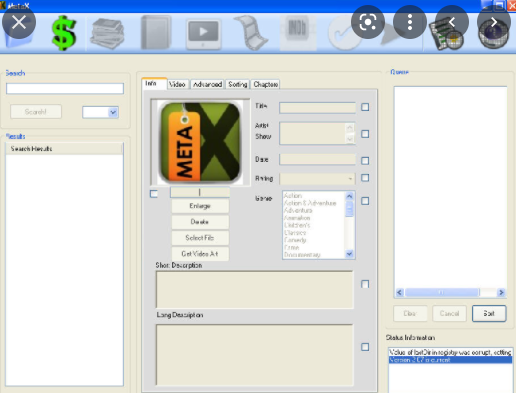This screenshot has height=393, width=516.
Task: Open the Chapters tab
Action: tap(265, 84)
